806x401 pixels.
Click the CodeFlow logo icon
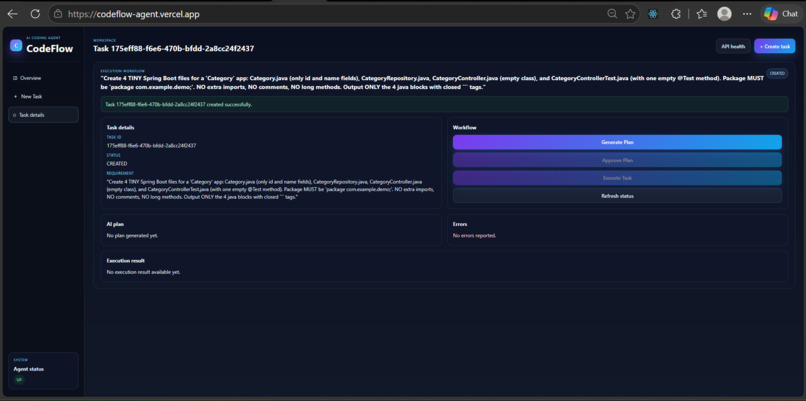pyautogui.click(x=16, y=46)
